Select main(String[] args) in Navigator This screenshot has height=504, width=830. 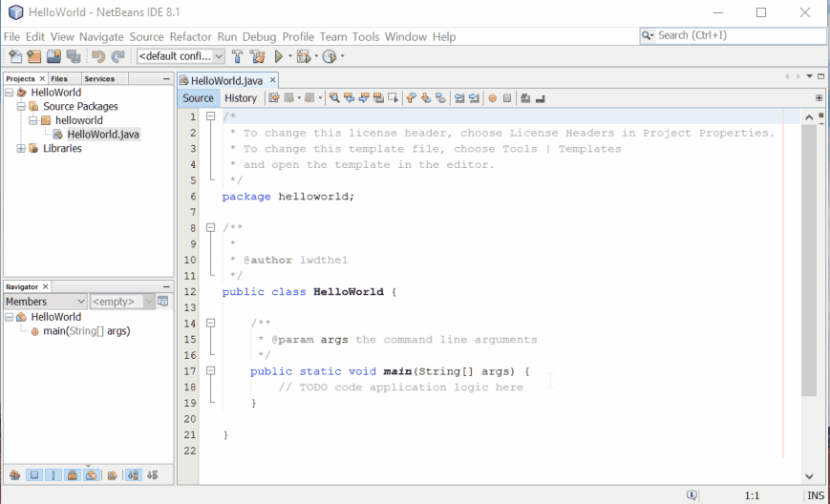(87, 331)
